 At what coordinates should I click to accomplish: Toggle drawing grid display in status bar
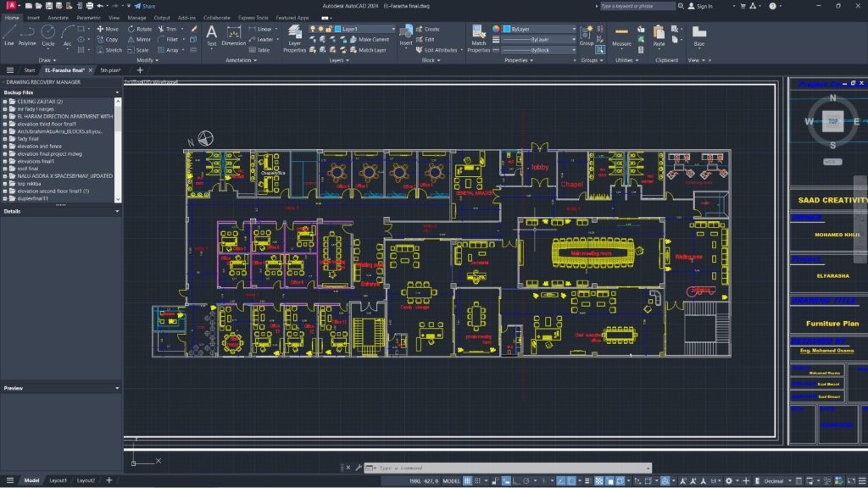467,481
